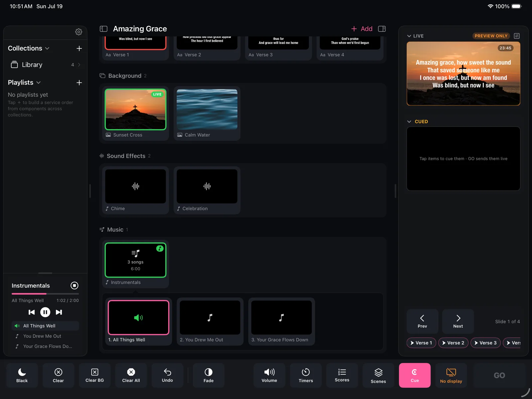This screenshot has height=399, width=532.
Task: Click the live preview slide image
Action: point(463,73)
